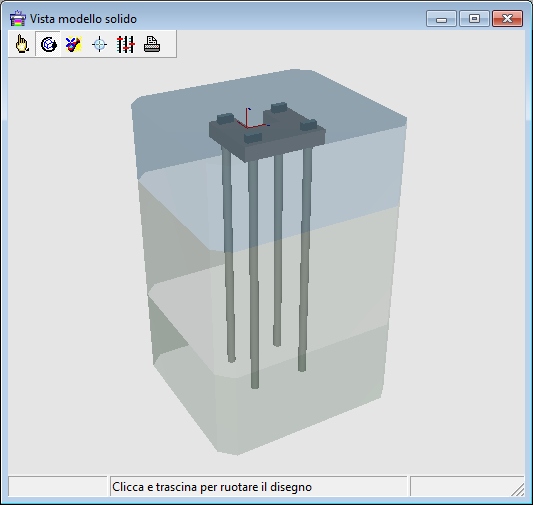Minimize the Vista modello solido window
The height and width of the screenshot is (505, 533).
441,18
